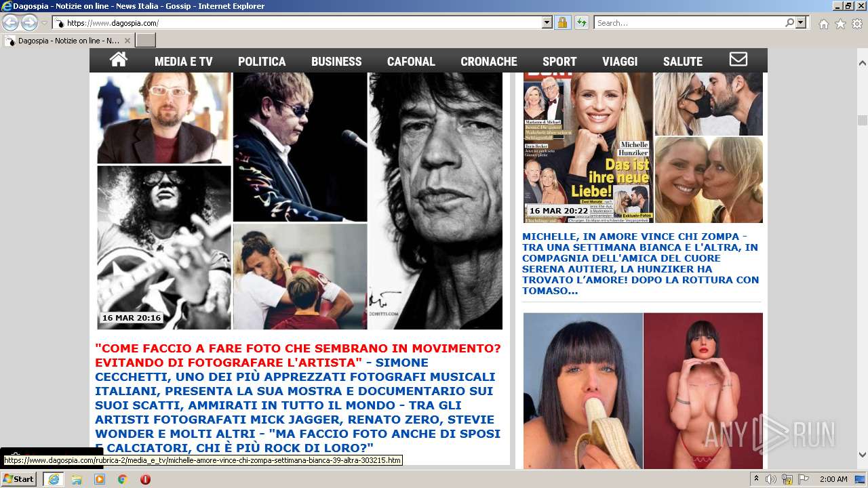The height and width of the screenshot is (488, 868).
Task: Click the Mick Jagger portrait photo
Action: [435, 201]
